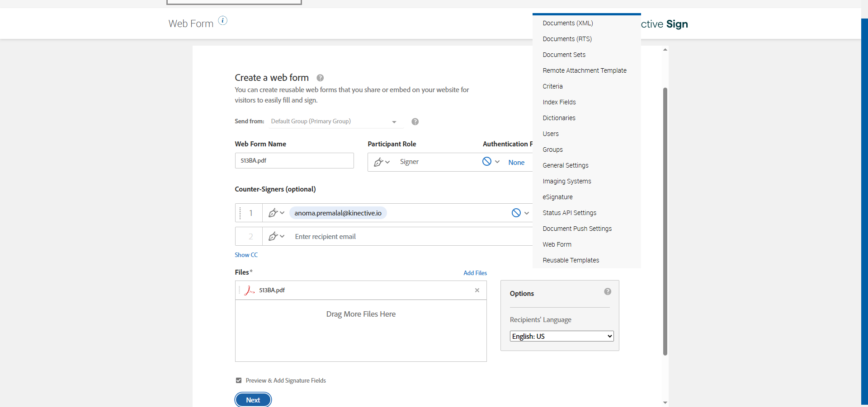Viewport: 868px width, 407px height.
Task: Click the Options panel help icon
Action: (608, 292)
